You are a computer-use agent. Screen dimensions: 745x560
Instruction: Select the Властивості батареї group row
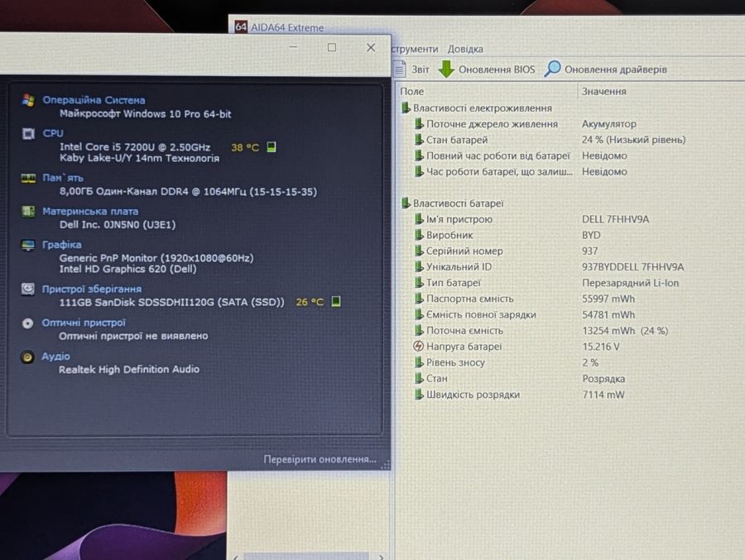(x=453, y=203)
